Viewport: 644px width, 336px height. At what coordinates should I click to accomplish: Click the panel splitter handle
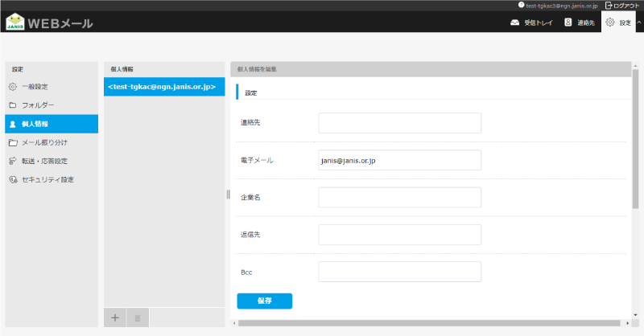[228, 194]
